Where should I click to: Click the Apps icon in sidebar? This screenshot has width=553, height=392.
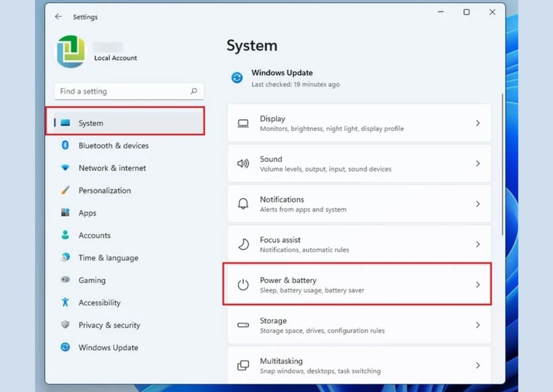coord(65,213)
